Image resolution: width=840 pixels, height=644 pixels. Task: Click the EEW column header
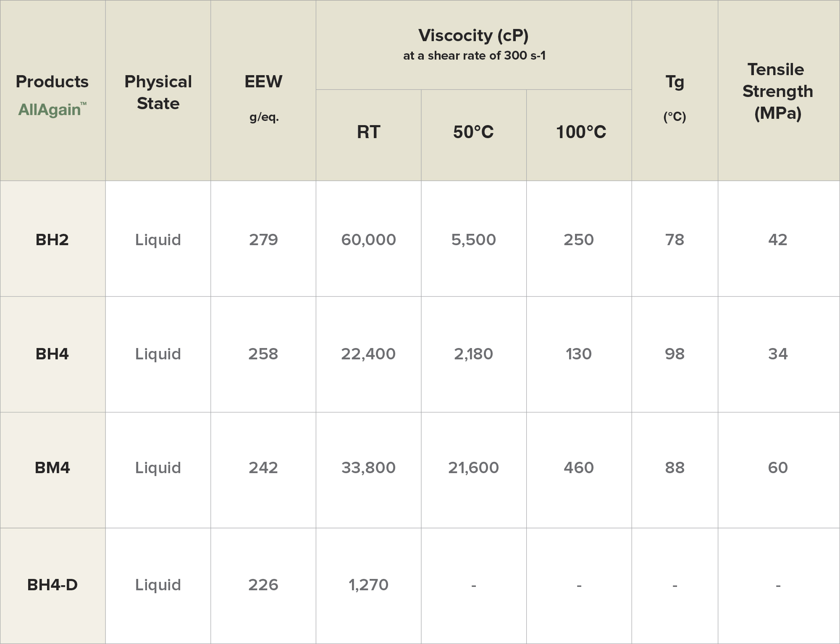pyautogui.click(x=263, y=82)
